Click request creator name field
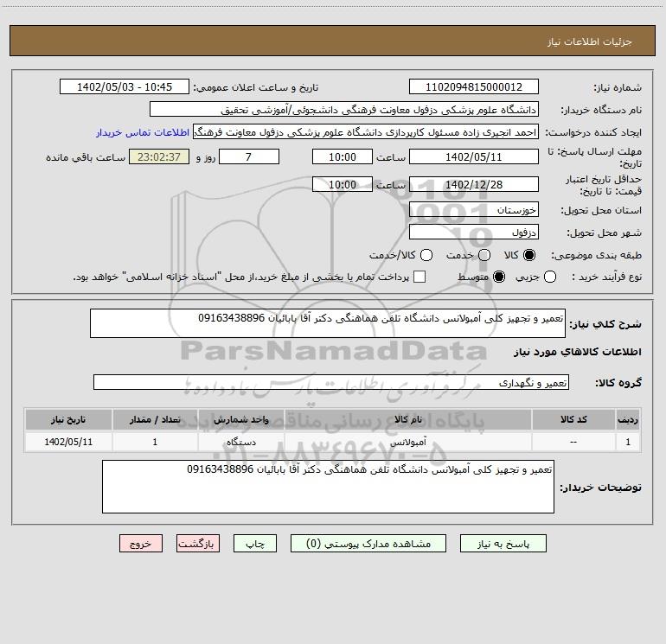The height and width of the screenshot is (644, 666). click(x=366, y=131)
